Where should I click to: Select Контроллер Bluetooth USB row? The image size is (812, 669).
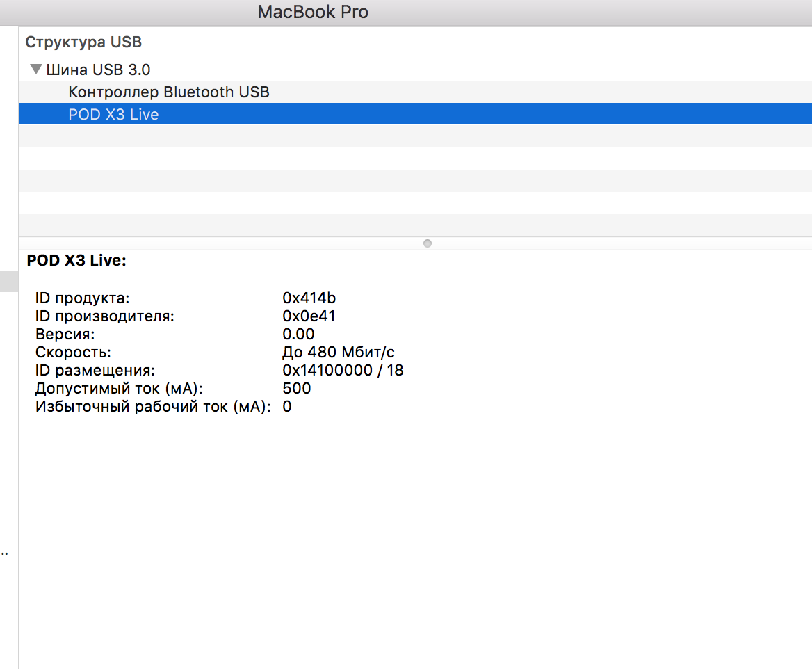click(415, 92)
